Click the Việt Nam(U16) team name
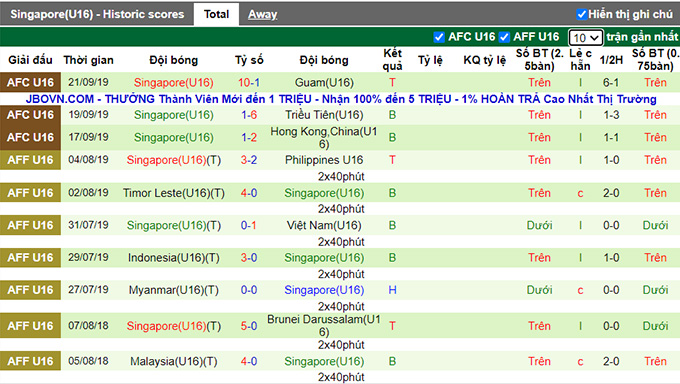The width and height of the screenshot is (680, 384). coord(324,226)
